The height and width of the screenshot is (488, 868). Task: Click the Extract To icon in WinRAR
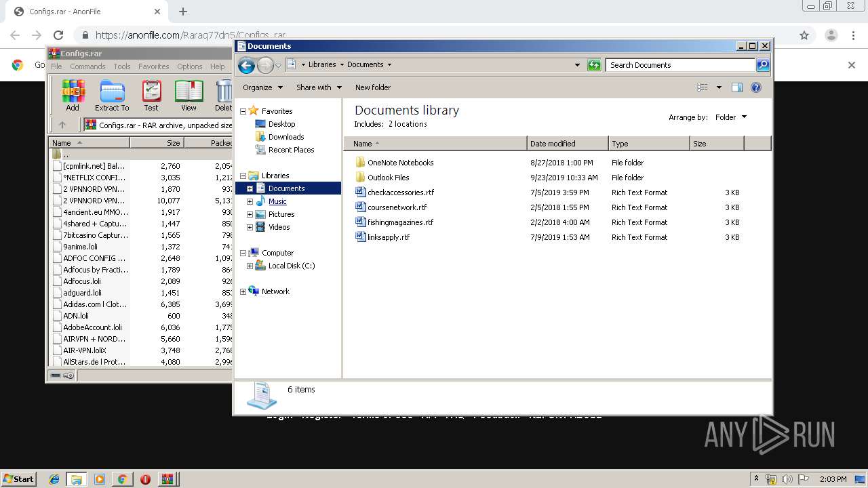coord(112,96)
